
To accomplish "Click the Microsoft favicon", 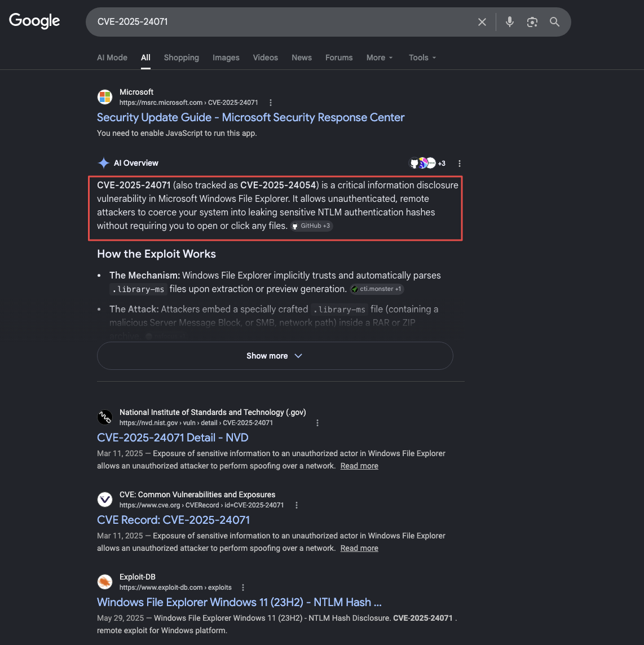I will (x=105, y=97).
